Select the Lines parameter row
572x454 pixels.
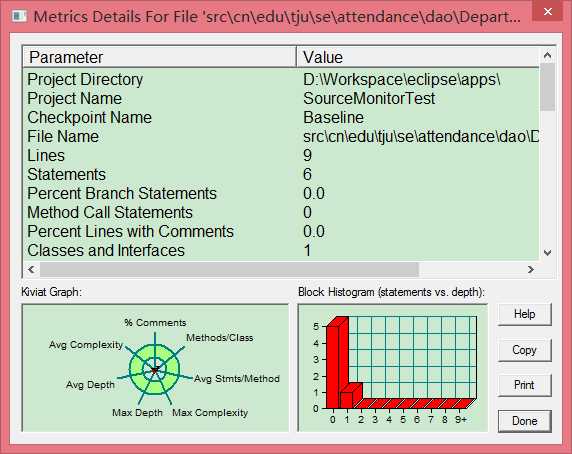281,155
